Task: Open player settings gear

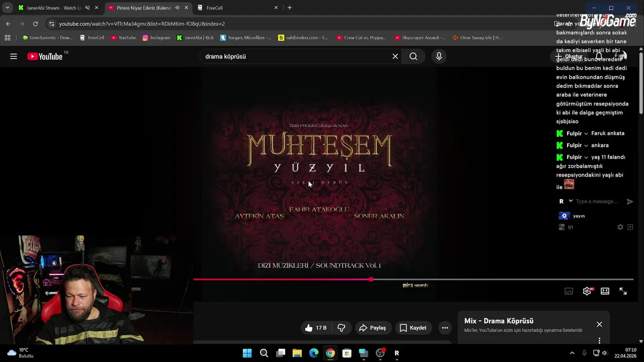Action: tap(587, 291)
